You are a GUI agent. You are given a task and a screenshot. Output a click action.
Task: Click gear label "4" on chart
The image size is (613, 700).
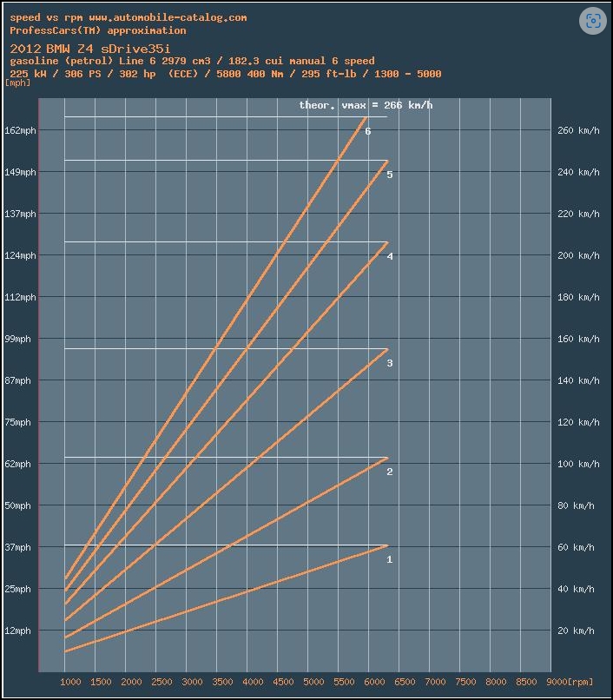click(390, 256)
